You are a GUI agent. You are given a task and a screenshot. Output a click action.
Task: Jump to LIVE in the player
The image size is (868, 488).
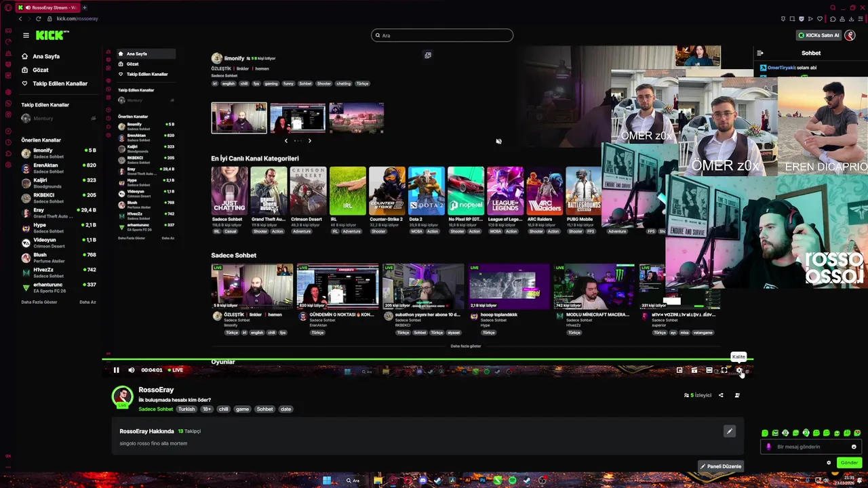tap(176, 370)
